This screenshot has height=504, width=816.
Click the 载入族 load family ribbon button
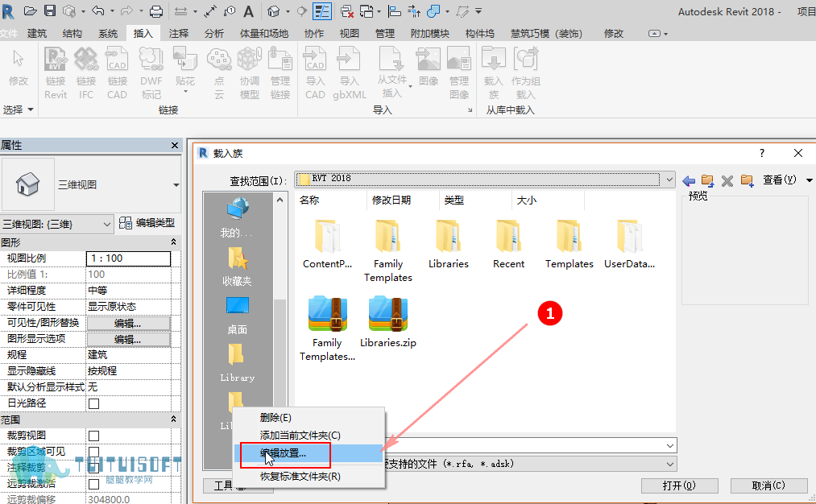tap(493, 72)
